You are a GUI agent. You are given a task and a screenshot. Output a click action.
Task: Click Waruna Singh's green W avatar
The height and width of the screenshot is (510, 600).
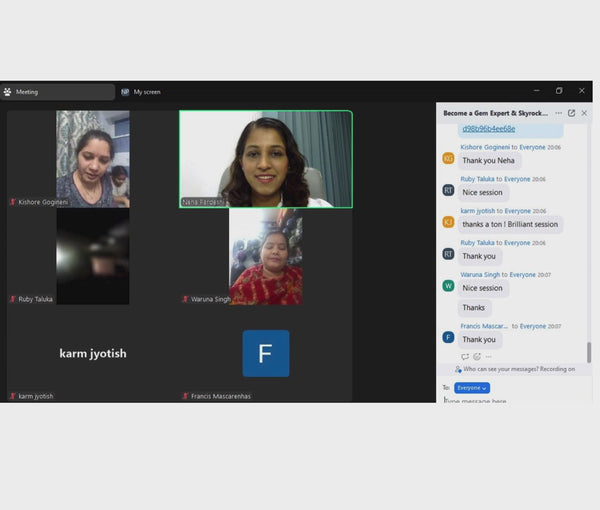(x=448, y=286)
